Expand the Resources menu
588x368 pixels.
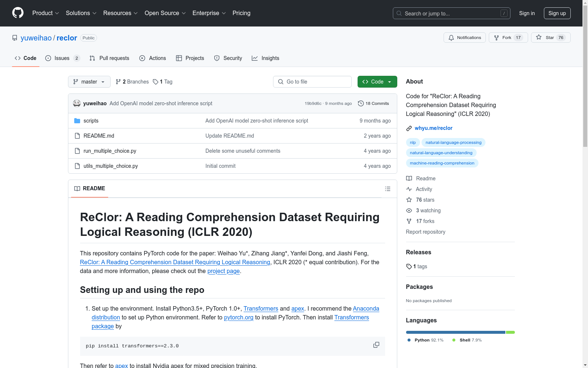point(121,13)
